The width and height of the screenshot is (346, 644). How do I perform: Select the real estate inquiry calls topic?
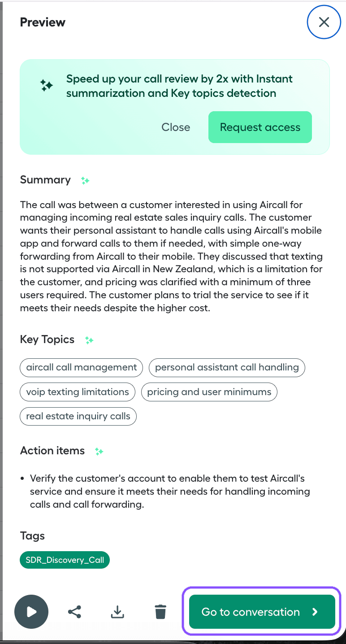pyautogui.click(x=78, y=416)
